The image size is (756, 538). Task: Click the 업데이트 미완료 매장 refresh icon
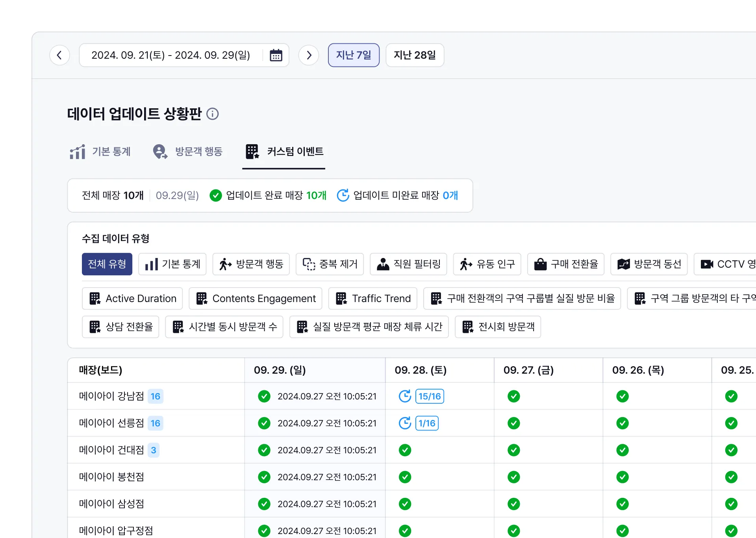coord(343,195)
